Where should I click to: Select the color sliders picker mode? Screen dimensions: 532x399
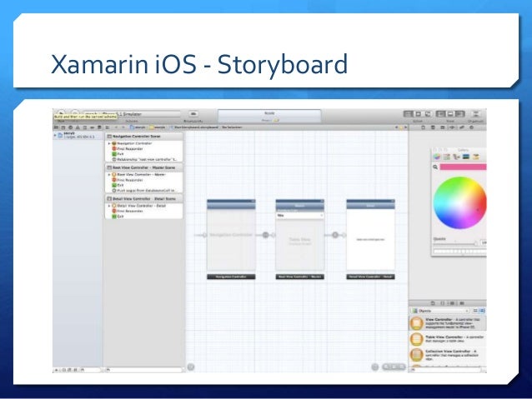pyautogui.click(x=447, y=157)
